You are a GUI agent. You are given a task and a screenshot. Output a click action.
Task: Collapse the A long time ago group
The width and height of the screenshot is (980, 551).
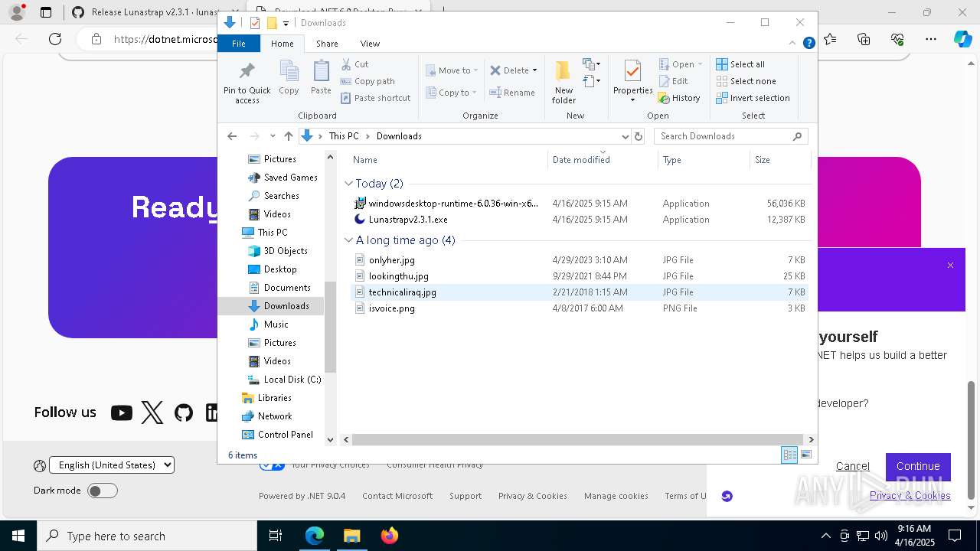pyautogui.click(x=349, y=240)
